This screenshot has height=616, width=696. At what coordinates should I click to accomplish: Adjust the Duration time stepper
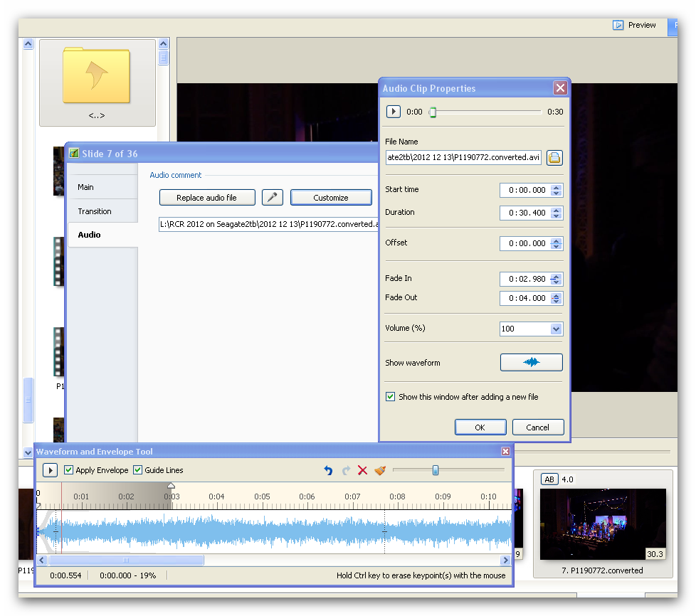click(x=557, y=213)
